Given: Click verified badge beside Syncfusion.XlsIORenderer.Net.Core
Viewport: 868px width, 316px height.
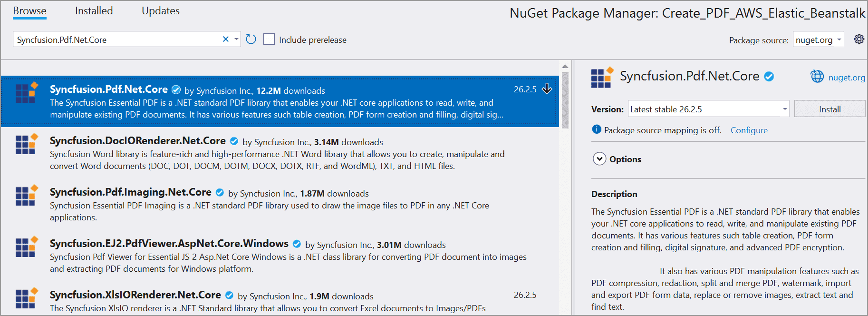Looking at the screenshot, I should pyautogui.click(x=229, y=295).
